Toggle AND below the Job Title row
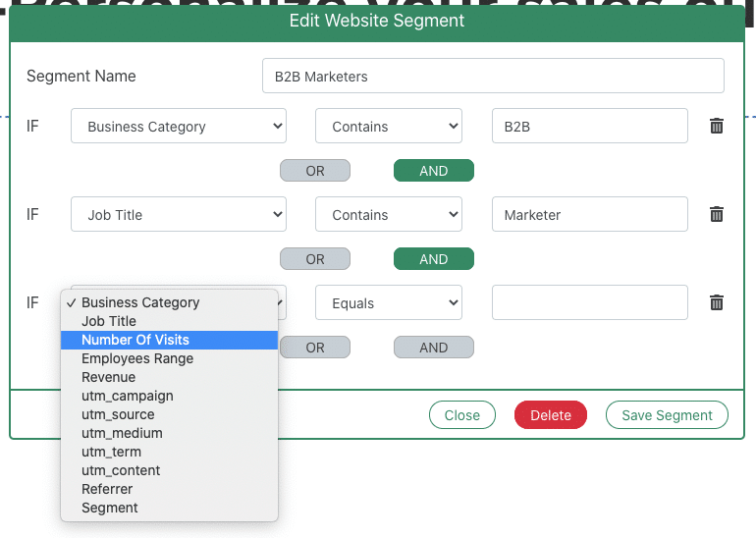 coord(433,259)
